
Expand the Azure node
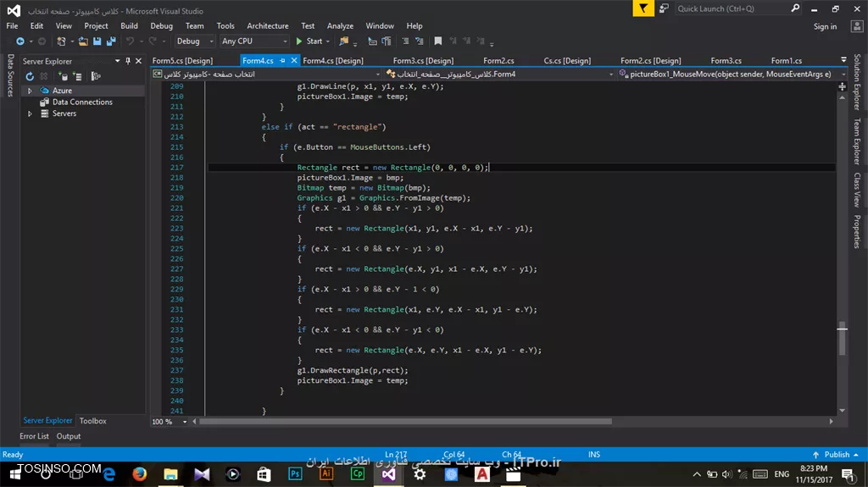click(30, 91)
